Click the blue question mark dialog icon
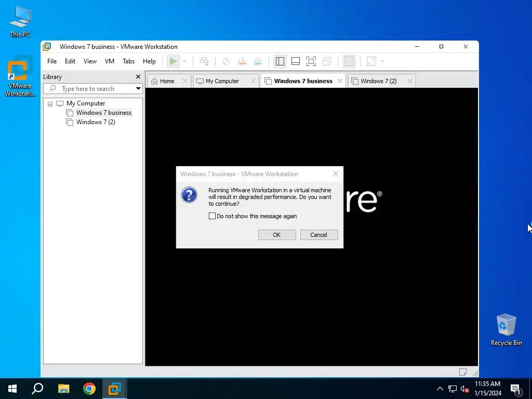532x399 pixels. (189, 195)
